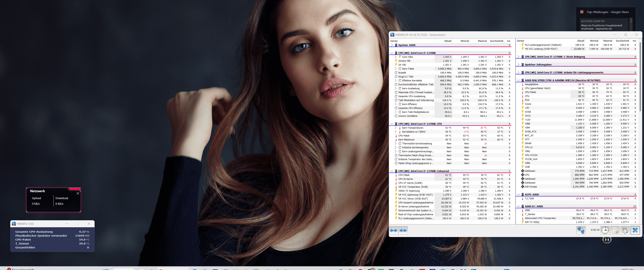
Task: Expand the Speicher-Zeitangaben group
Action: pos(518,65)
